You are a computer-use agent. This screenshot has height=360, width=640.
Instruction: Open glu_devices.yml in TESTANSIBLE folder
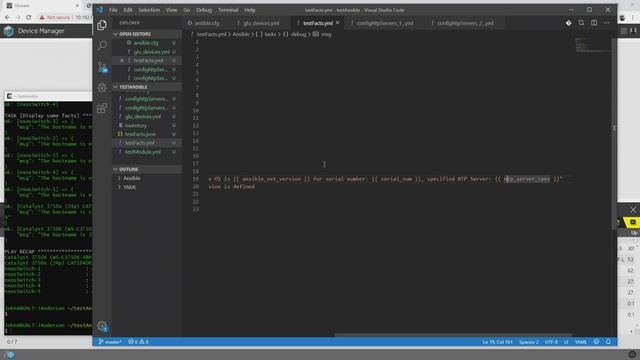[x=142, y=117]
